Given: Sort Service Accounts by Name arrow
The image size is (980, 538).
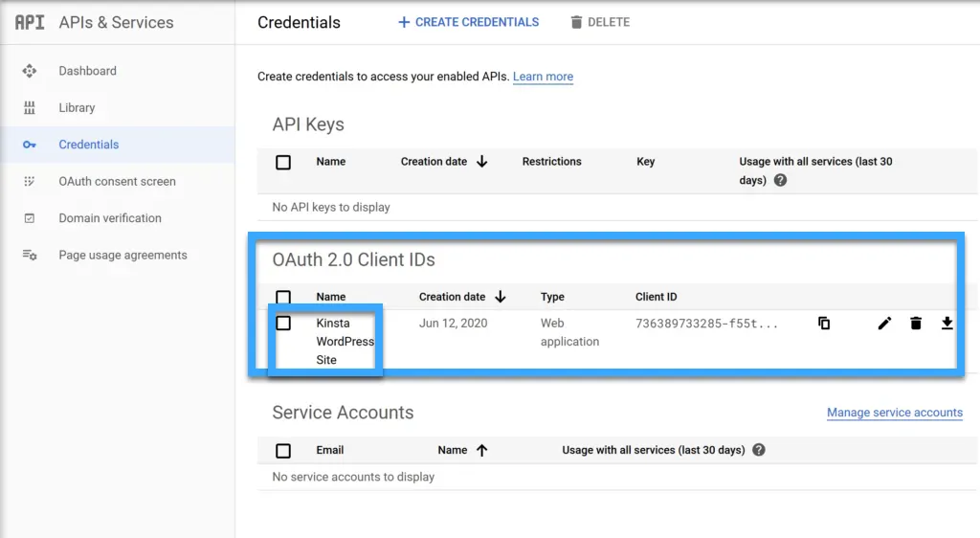Looking at the screenshot, I should click(482, 450).
